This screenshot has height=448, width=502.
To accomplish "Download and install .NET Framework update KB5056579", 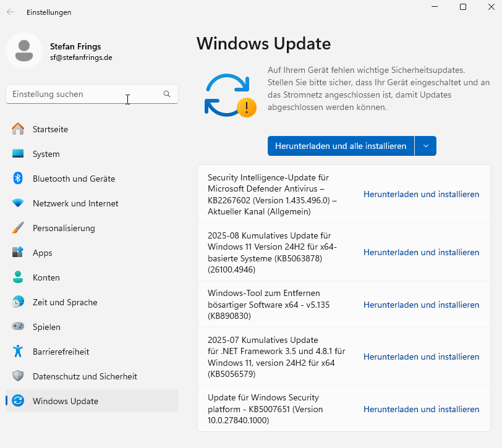I will click(422, 357).
